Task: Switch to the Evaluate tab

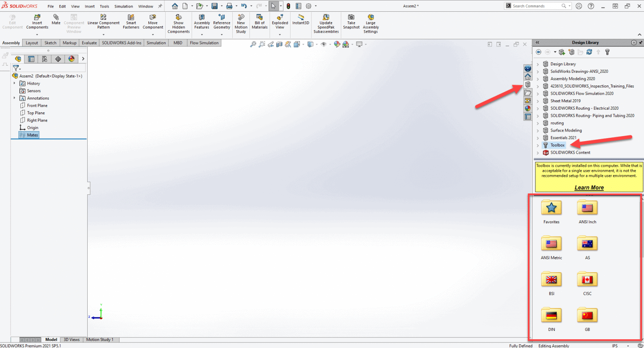Action: pos(89,43)
